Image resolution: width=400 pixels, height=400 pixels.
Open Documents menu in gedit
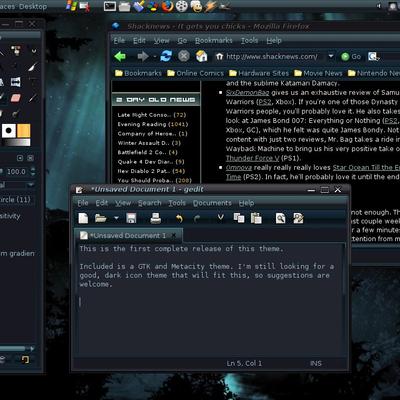(212, 203)
